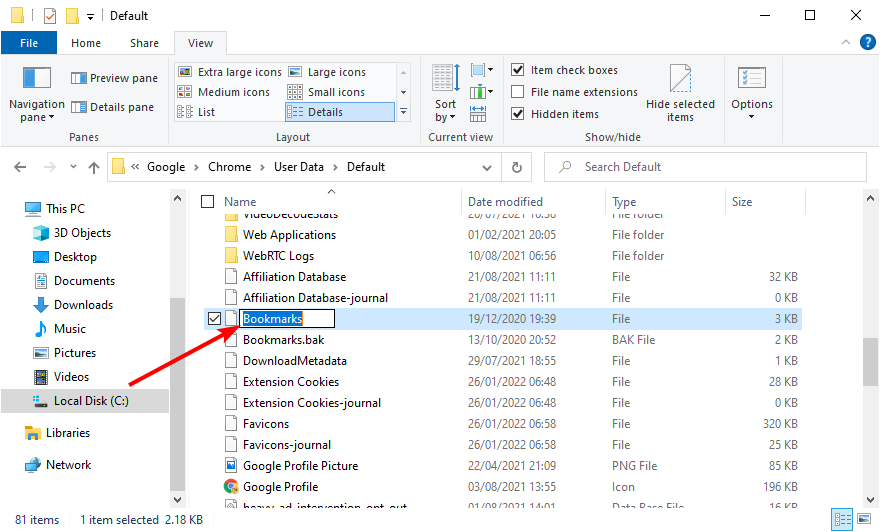The image size is (880, 532).
Task: Open the File tab
Action: pos(29,43)
